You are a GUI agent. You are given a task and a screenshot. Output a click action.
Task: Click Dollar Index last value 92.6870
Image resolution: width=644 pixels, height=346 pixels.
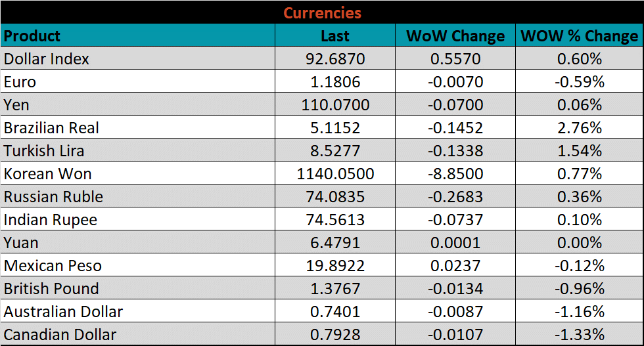[335, 59]
